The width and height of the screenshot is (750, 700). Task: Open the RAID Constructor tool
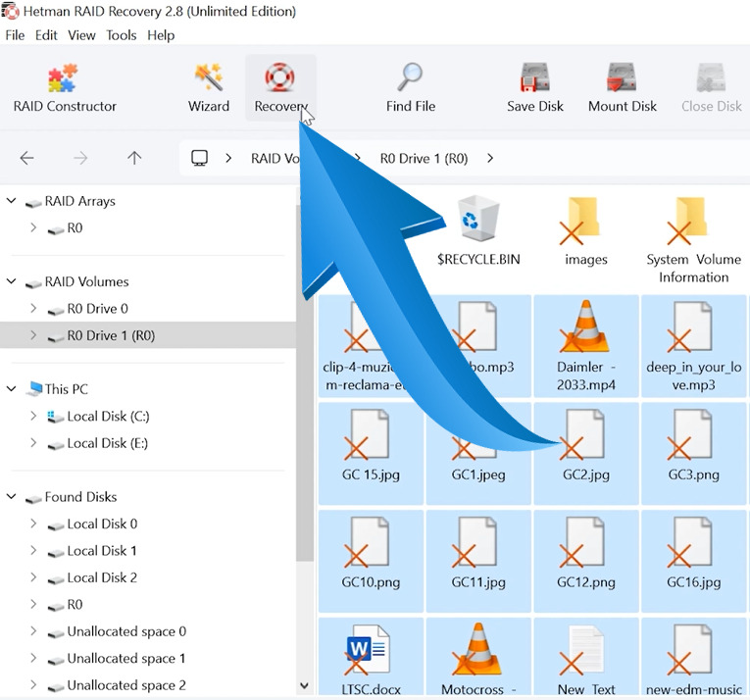pyautogui.click(x=65, y=88)
